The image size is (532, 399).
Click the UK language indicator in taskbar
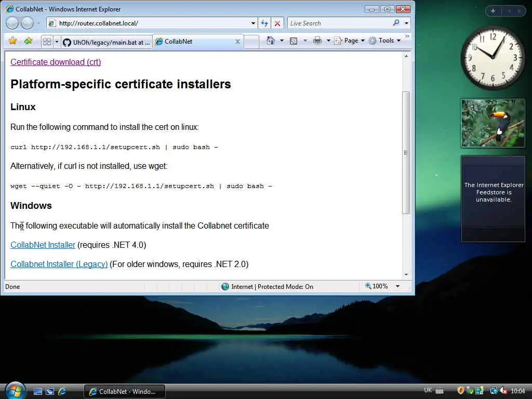[428, 390]
